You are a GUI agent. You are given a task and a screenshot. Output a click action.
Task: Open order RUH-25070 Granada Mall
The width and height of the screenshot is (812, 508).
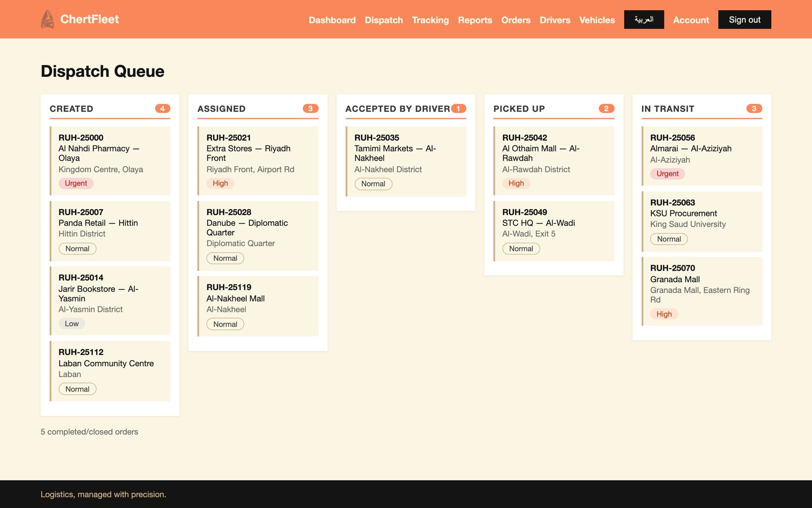coord(702,291)
